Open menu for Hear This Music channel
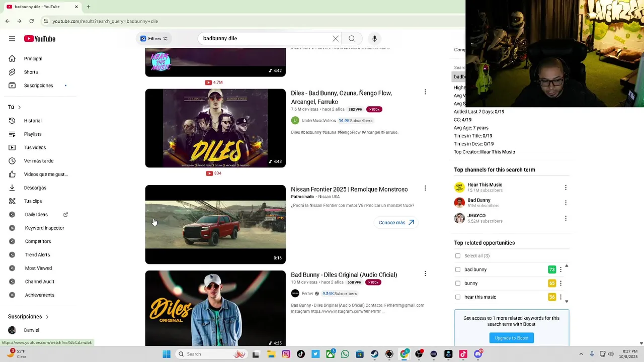The image size is (644, 362). point(566,188)
